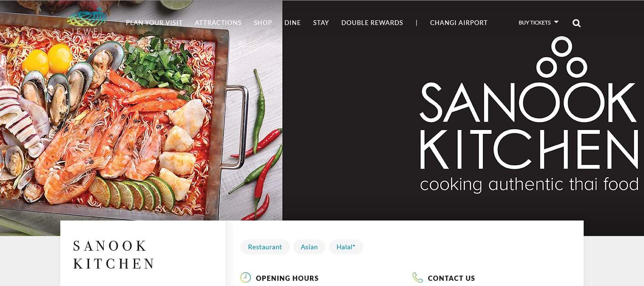Follow the Changi Airport link
This screenshot has height=286, width=644.
(x=459, y=23)
